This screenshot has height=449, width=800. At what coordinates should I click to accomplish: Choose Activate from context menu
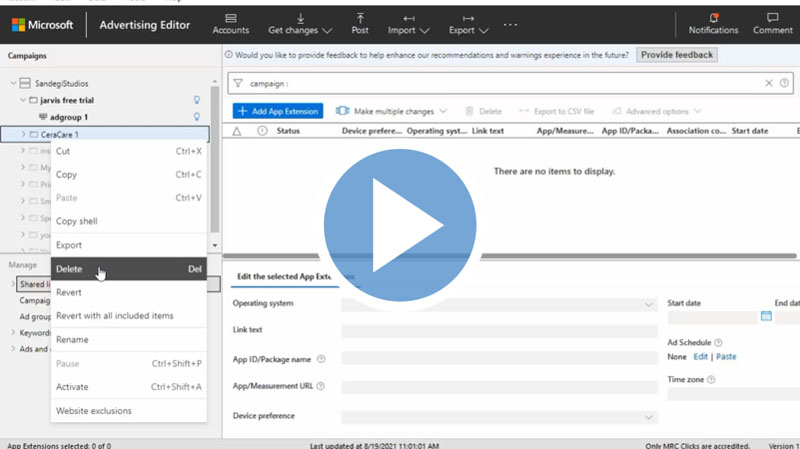tap(129, 387)
